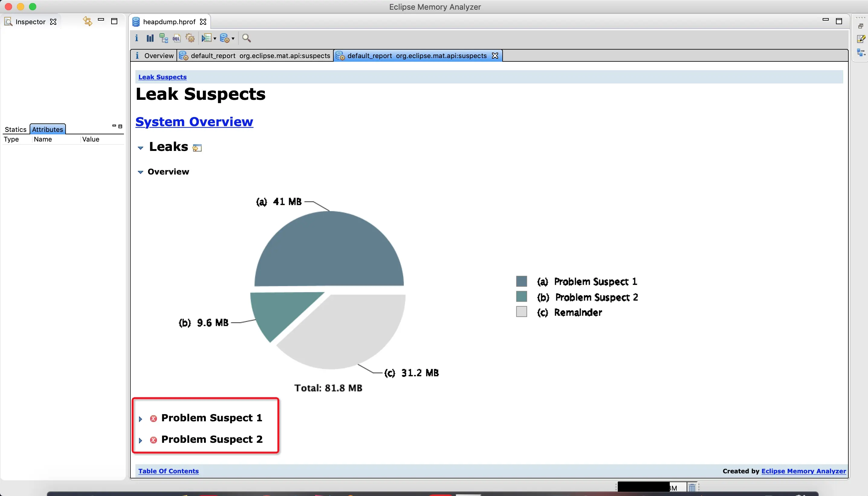Screen dimensions: 868x496
Task: Click the Inspector link-with-editor arrows icon
Action: 87,21
